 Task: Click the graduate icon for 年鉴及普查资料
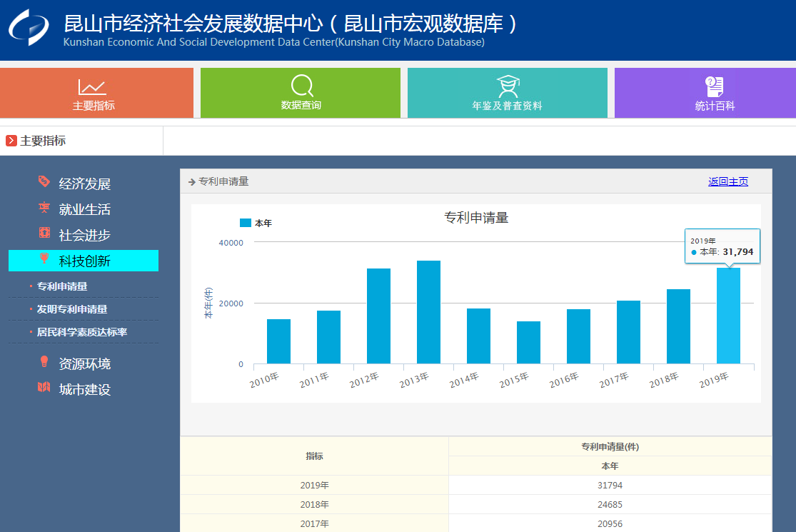click(x=508, y=86)
